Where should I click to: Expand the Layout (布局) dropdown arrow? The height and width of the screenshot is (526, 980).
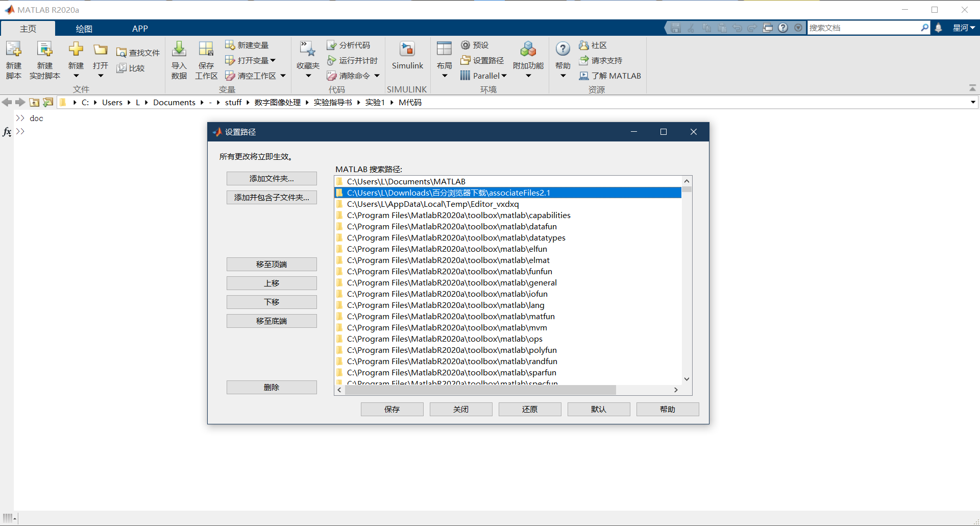pos(444,76)
